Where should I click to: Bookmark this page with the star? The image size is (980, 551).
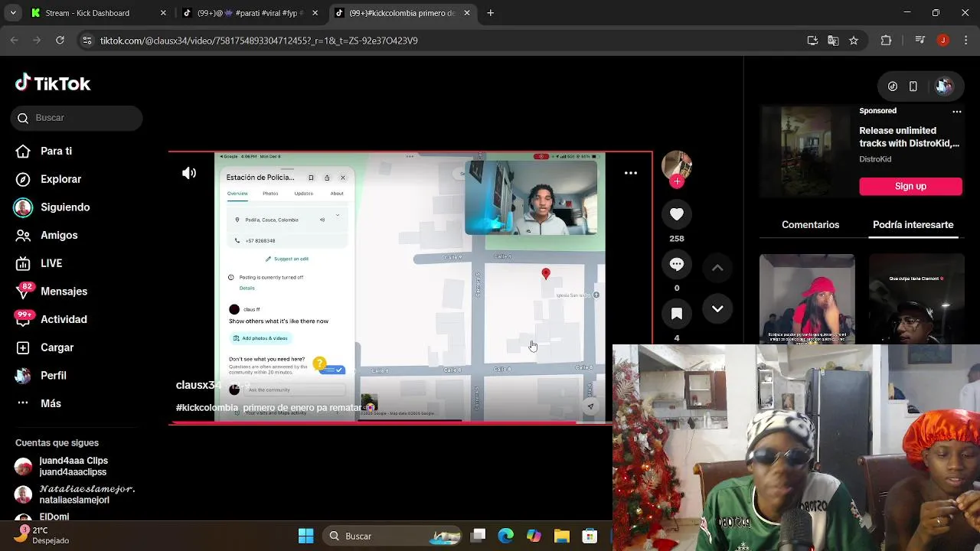[854, 41]
